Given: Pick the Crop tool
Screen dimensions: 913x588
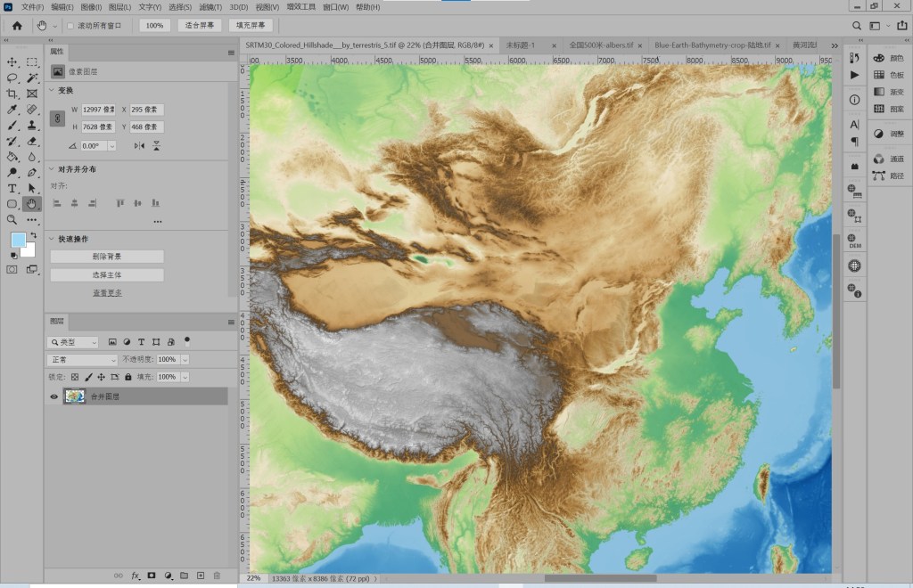Looking at the screenshot, I should (x=12, y=94).
